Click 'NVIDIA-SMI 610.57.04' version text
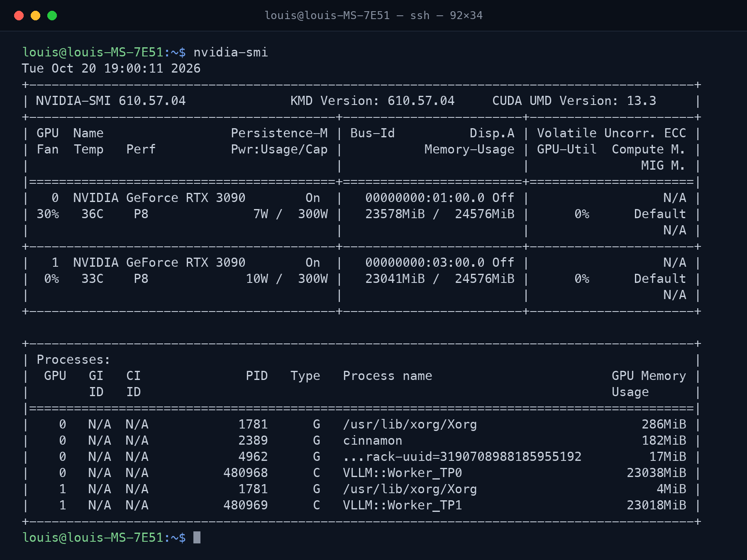Viewport: 747px width, 560px height. tap(111, 101)
